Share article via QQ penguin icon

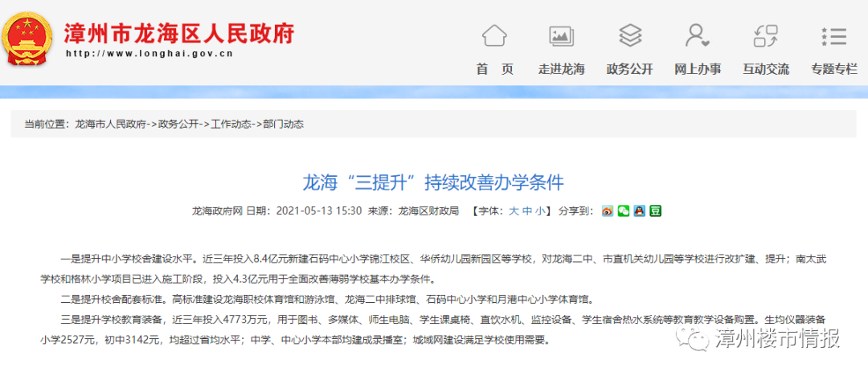tap(639, 211)
